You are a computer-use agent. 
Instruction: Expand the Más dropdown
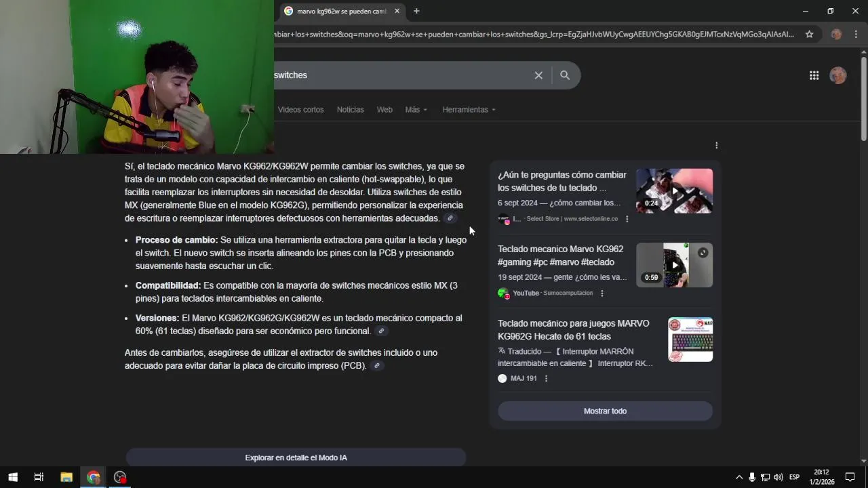coord(416,110)
